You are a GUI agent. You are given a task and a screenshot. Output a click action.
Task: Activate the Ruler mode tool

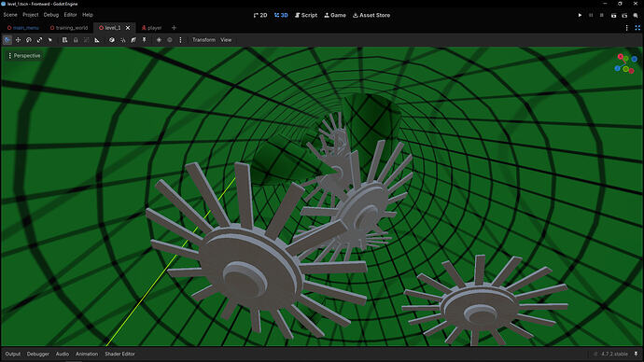tap(97, 40)
